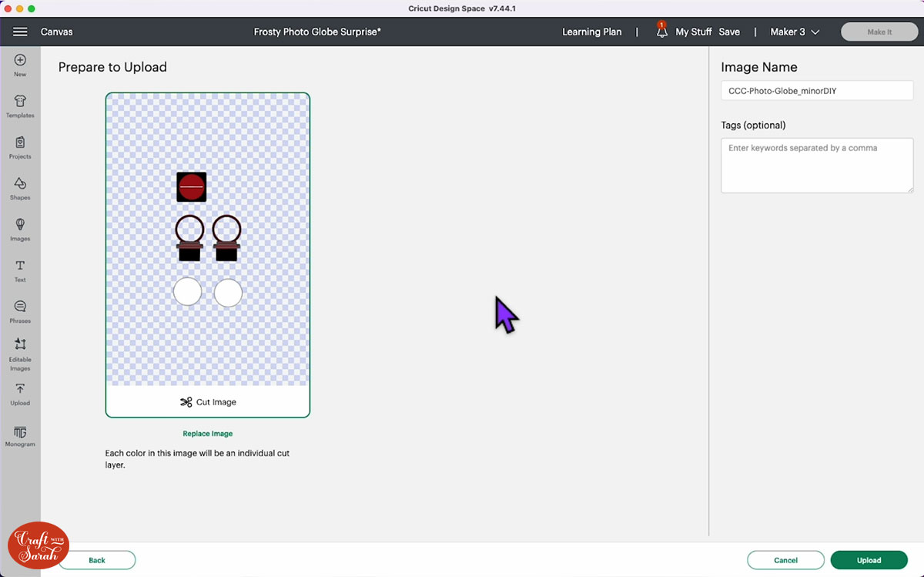Viewport: 924px width, 577px height.
Task: Open My Stuff
Action: pyautogui.click(x=694, y=32)
